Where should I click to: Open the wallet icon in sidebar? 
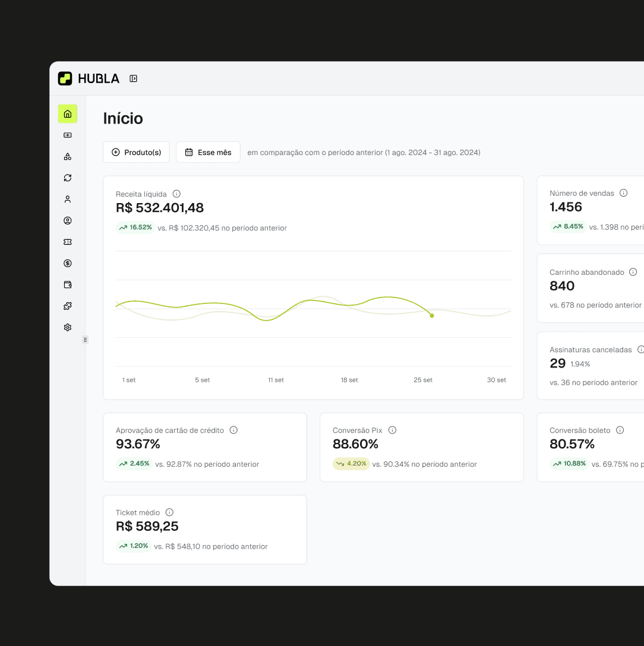pos(68,284)
